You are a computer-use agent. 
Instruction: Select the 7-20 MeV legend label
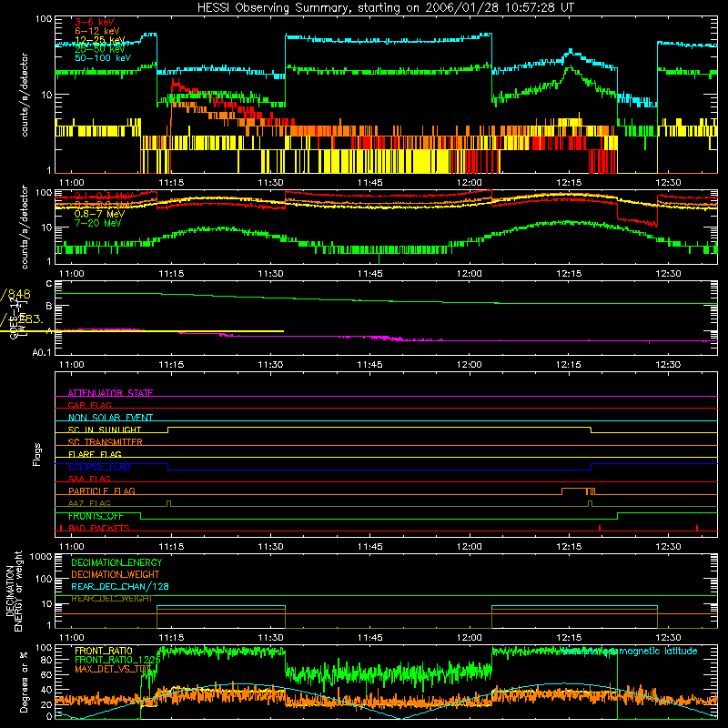click(97, 223)
